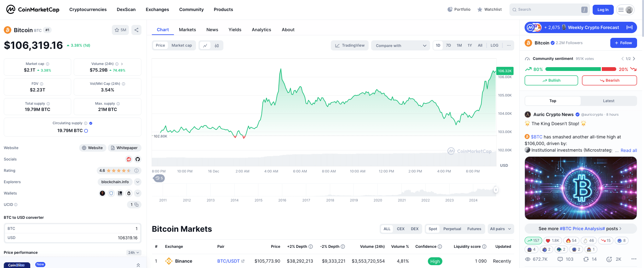Filter markets by CEX
Screen dimensions: 644x268
(400, 229)
